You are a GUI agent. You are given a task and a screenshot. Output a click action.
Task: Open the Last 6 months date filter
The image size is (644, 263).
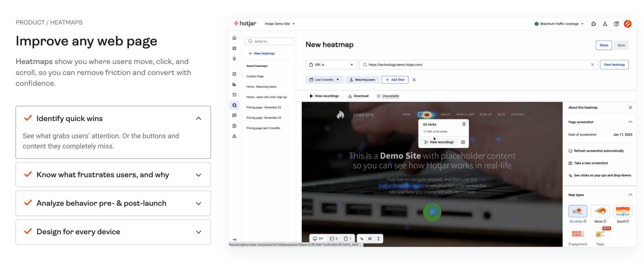pos(324,80)
